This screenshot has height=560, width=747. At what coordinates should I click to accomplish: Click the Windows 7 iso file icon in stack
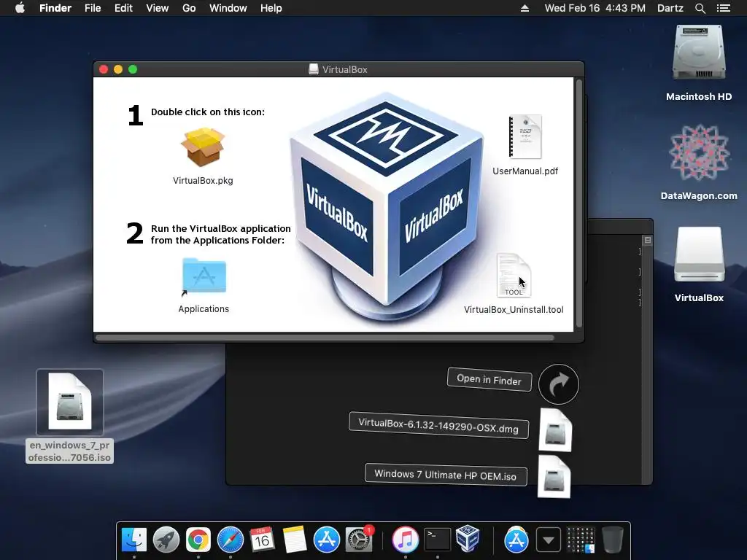coord(554,477)
